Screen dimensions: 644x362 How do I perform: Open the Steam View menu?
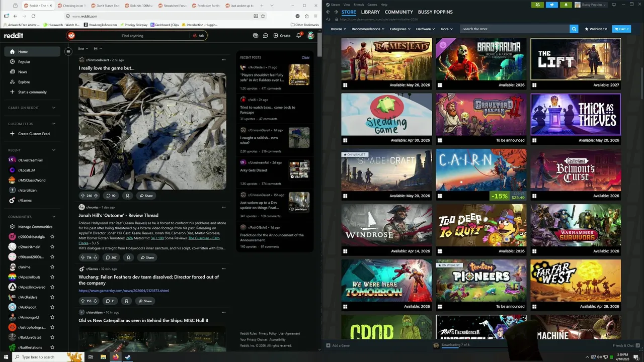(347, 5)
